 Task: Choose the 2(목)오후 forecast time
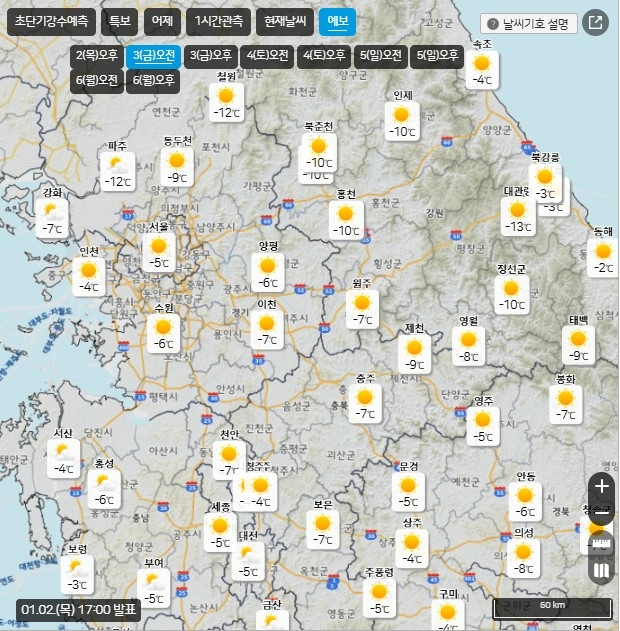tap(97, 56)
